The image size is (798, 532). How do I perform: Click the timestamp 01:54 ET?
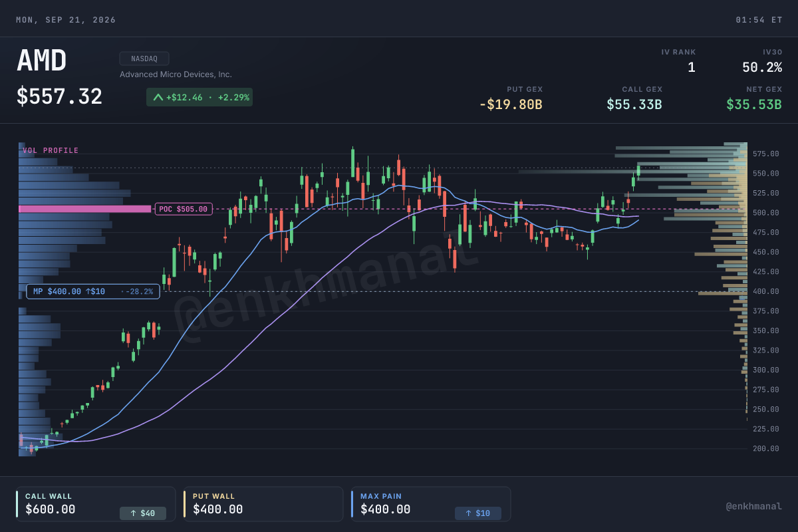click(x=759, y=20)
